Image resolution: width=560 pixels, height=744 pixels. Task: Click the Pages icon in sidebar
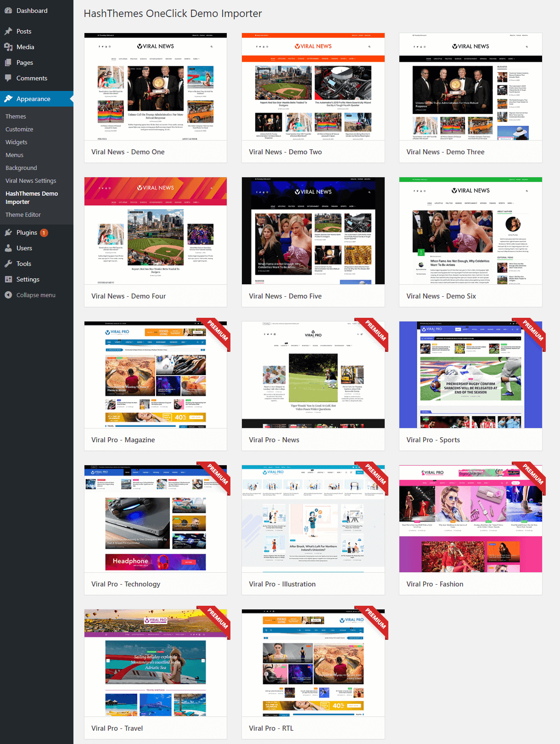click(8, 62)
